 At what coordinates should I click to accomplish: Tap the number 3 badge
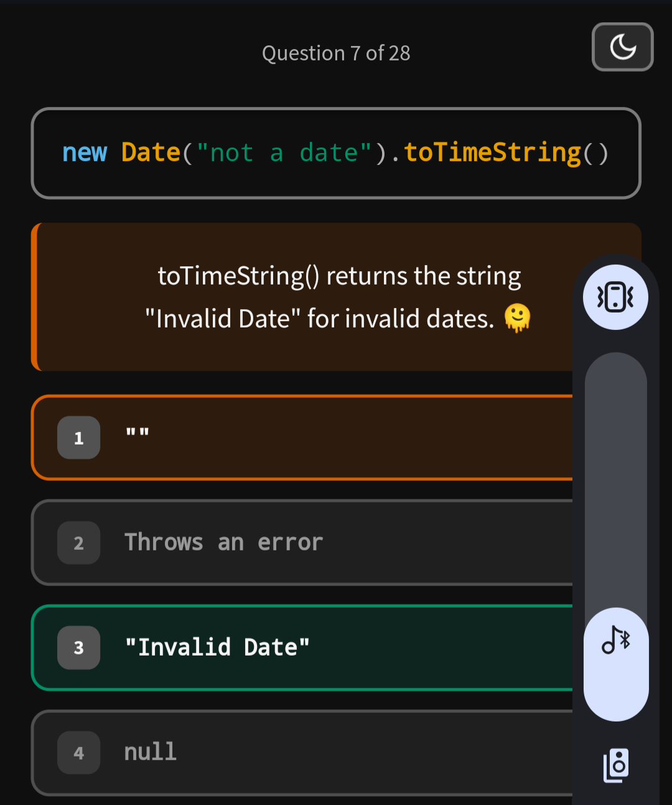point(78,647)
